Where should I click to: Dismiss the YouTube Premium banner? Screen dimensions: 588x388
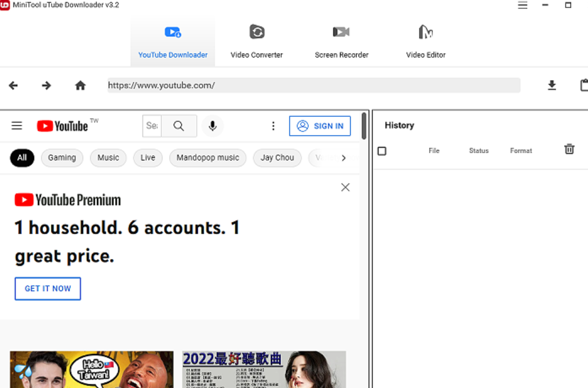(345, 187)
